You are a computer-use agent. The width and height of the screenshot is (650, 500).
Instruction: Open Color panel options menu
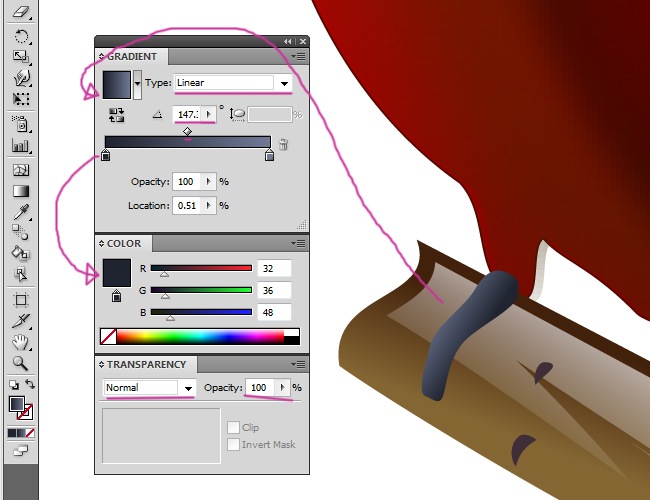click(x=298, y=243)
